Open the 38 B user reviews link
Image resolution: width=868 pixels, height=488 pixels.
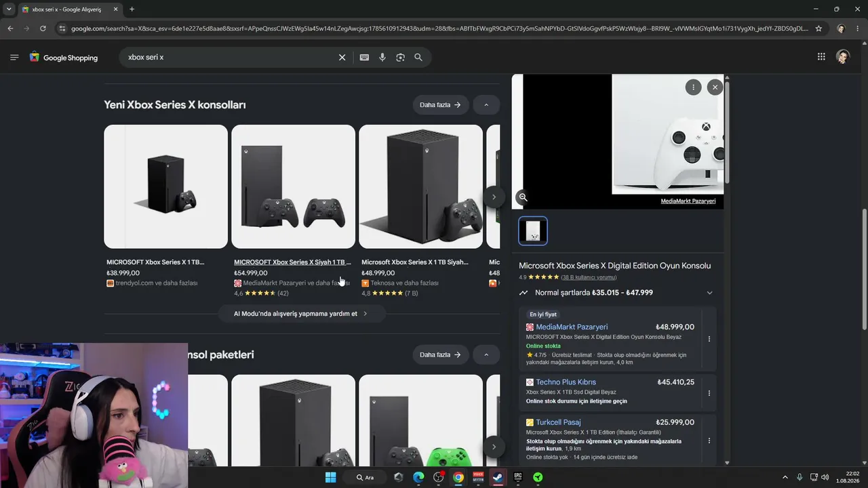tap(589, 277)
